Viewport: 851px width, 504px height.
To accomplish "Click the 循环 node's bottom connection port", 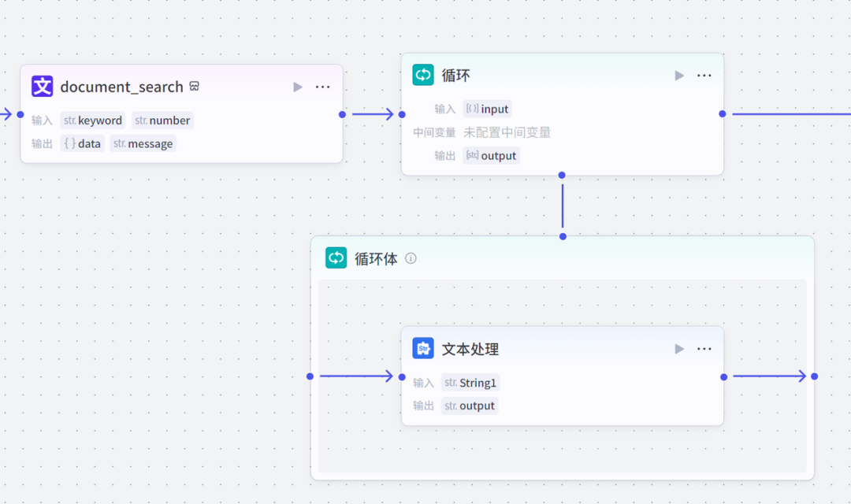I will [x=562, y=175].
